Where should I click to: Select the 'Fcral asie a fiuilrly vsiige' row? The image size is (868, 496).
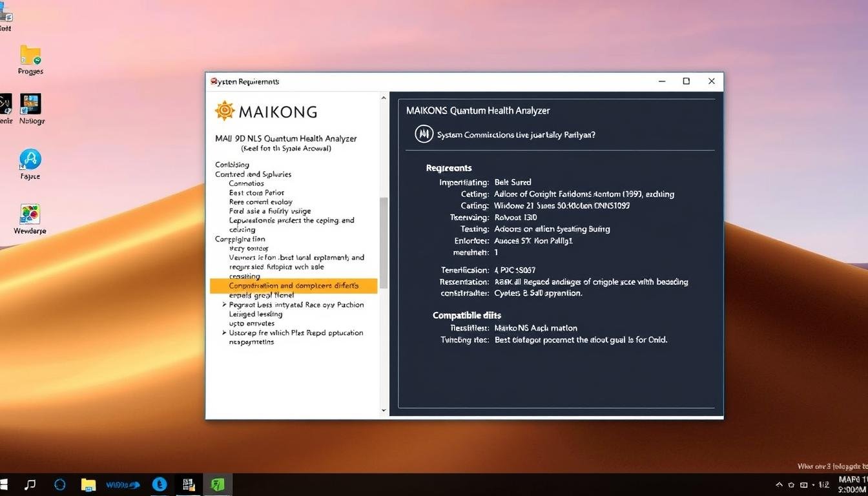(269, 211)
